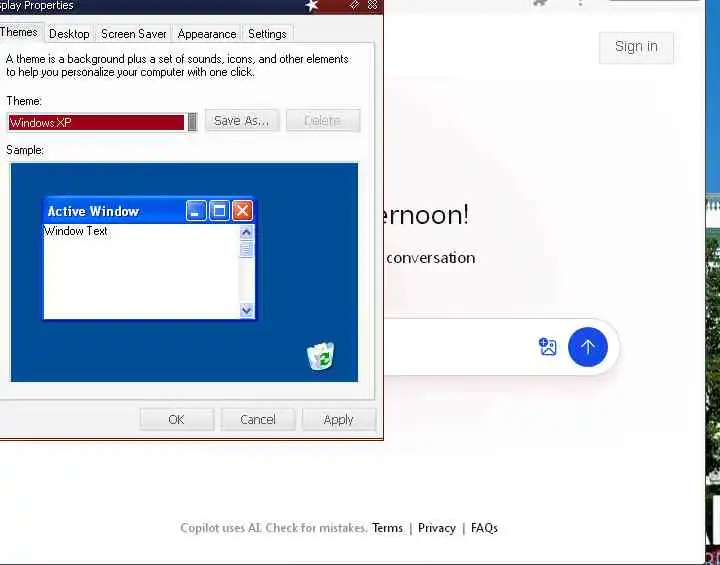Viewport: 720px width, 565px height.
Task: Apply the theme changes
Action: click(339, 419)
